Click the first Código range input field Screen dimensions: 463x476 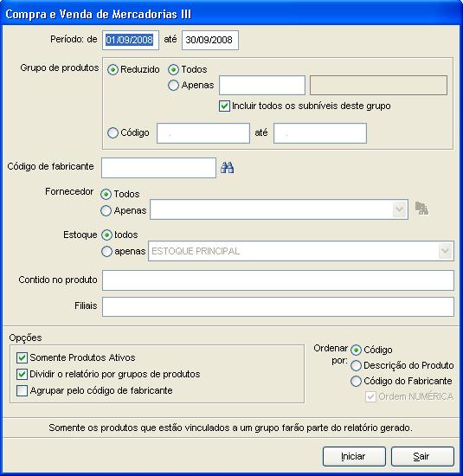[203, 133]
